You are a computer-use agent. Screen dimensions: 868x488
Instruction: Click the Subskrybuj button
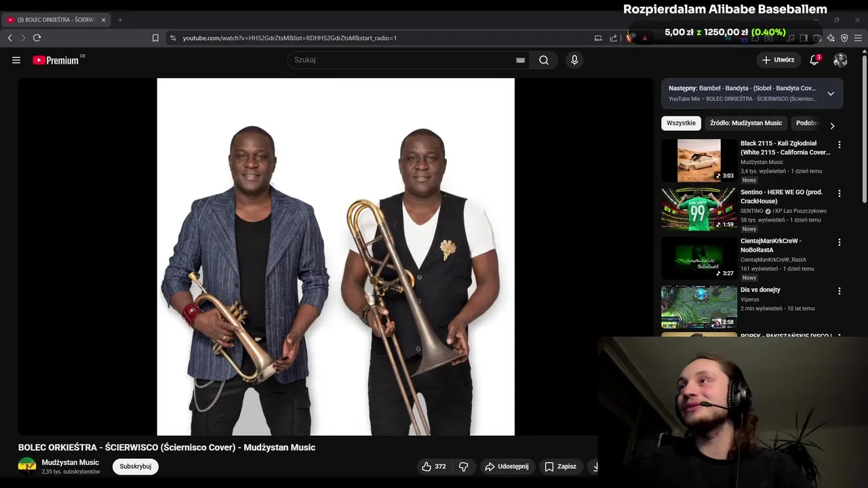click(x=136, y=466)
